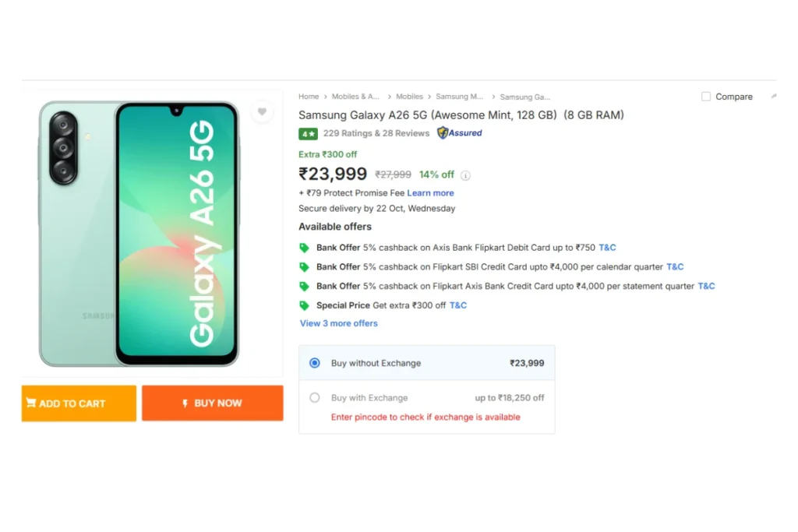The width and height of the screenshot is (798, 532).
Task: Select Buy without Exchange option
Action: point(315,363)
